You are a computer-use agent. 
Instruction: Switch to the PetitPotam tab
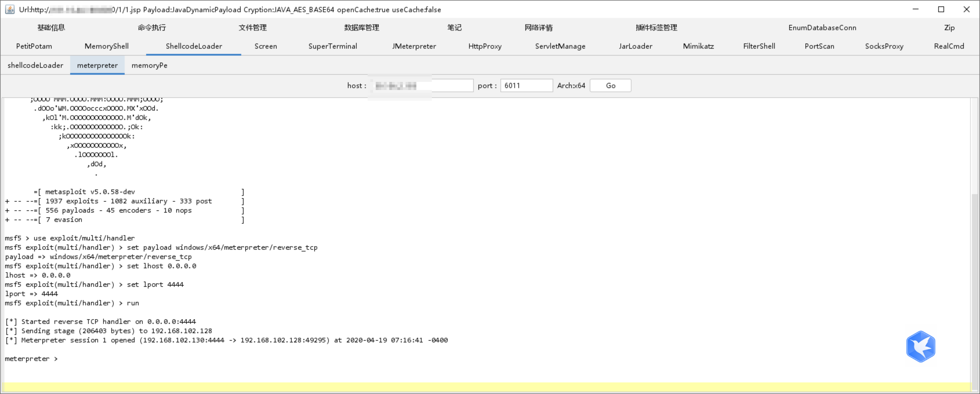(34, 46)
